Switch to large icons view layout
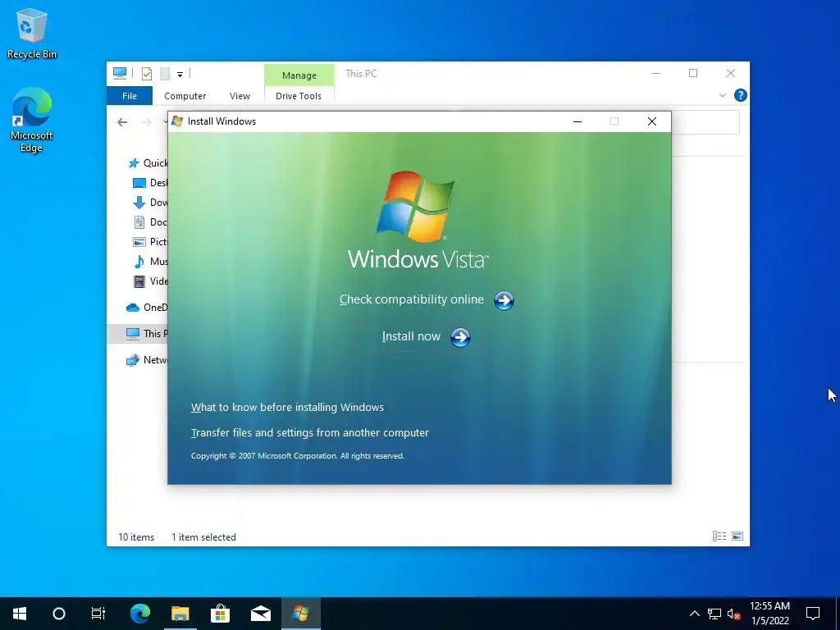Image resolution: width=840 pixels, height=630 pixels. (737, 536)
